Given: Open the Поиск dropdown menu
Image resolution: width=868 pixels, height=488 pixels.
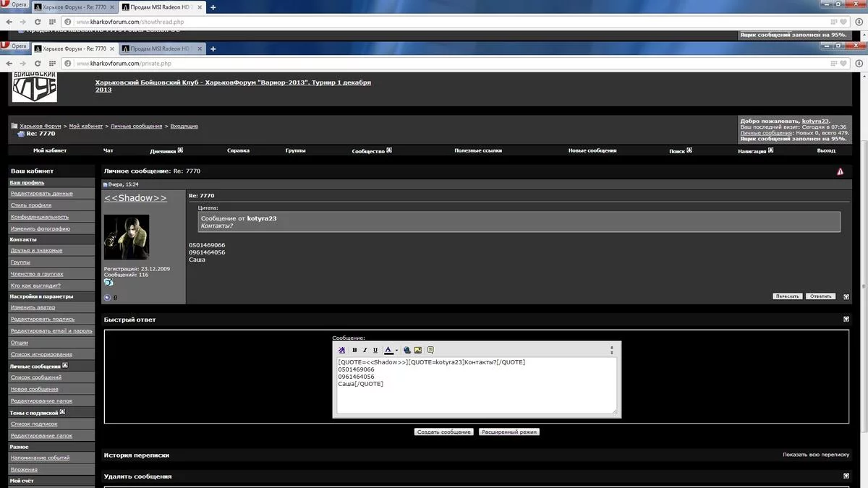Looking at the screenshot, I should tap(681, 150).
